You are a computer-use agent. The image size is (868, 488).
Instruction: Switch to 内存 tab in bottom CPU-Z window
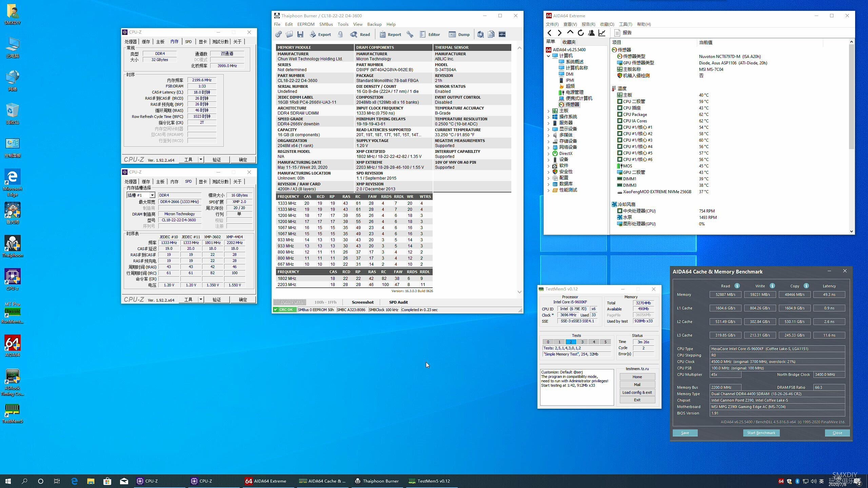174,182
